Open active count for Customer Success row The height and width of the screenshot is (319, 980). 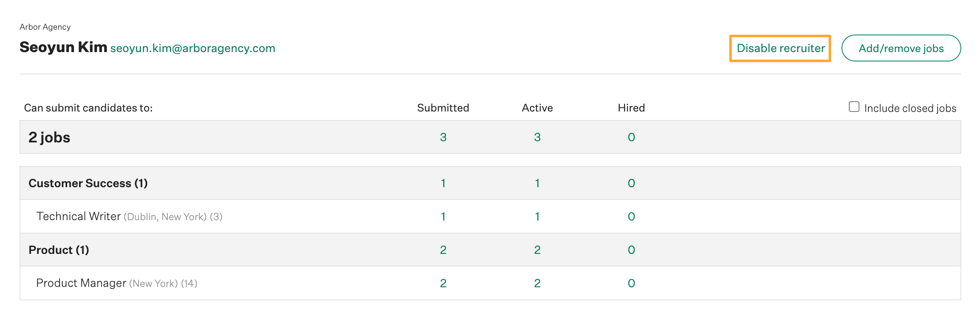click(537, 183)
